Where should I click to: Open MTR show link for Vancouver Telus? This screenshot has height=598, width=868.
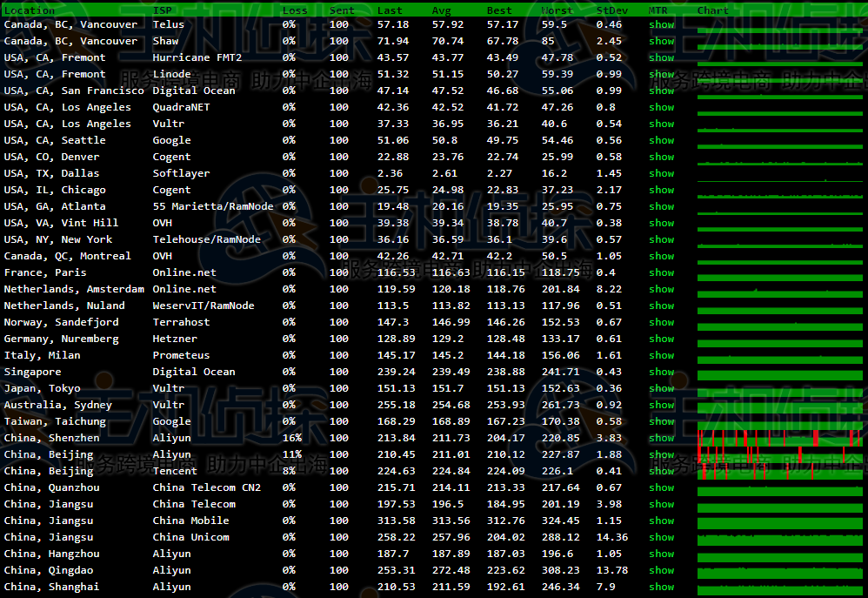[x=662, y=24]
